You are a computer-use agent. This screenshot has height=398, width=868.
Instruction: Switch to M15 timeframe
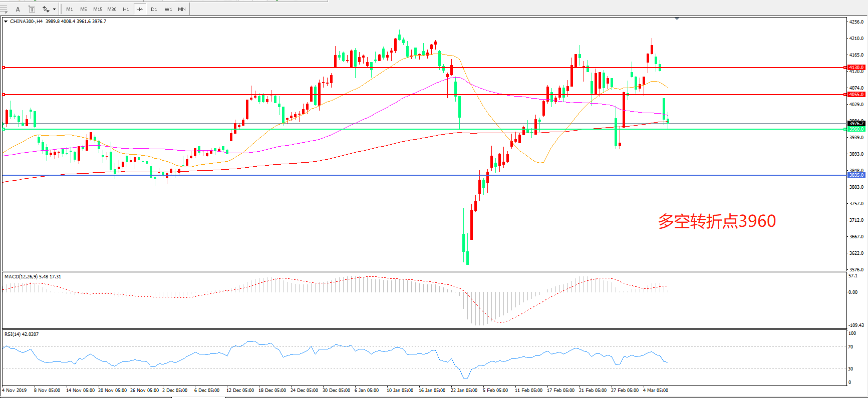tap(98, 9)
